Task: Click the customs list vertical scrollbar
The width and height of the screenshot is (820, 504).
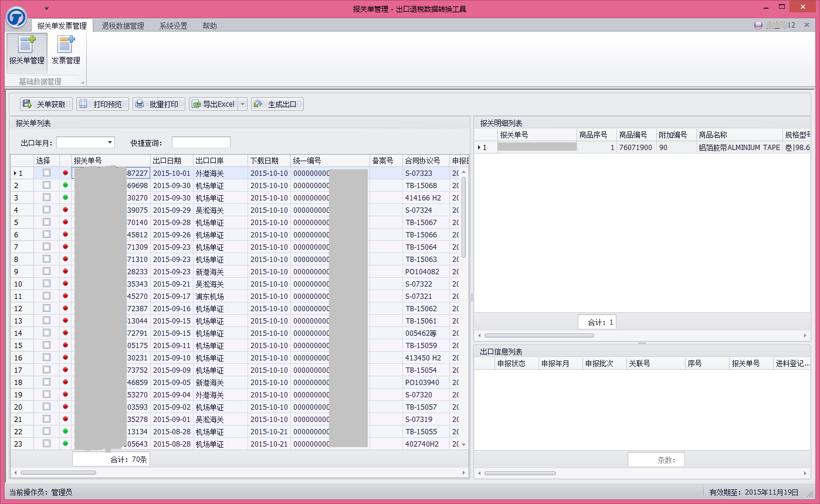Action: pyautogui.click(x=463, y=217)
